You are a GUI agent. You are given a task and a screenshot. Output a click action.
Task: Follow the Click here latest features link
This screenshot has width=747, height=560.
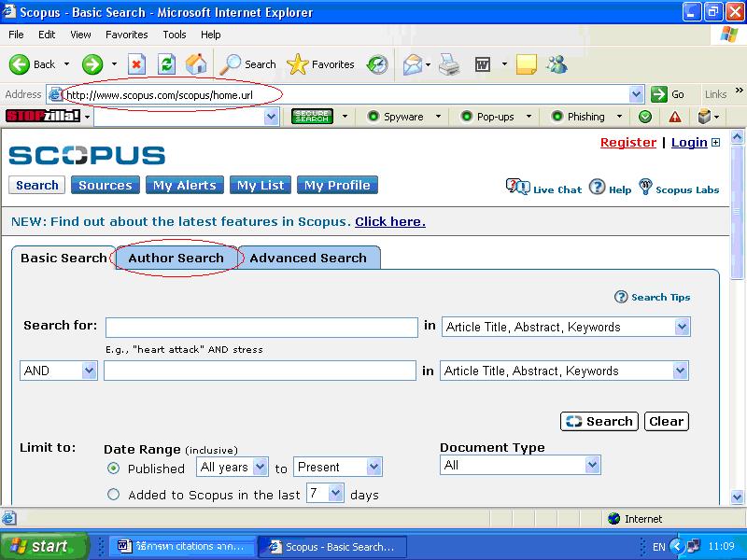[x=390, y=221]
